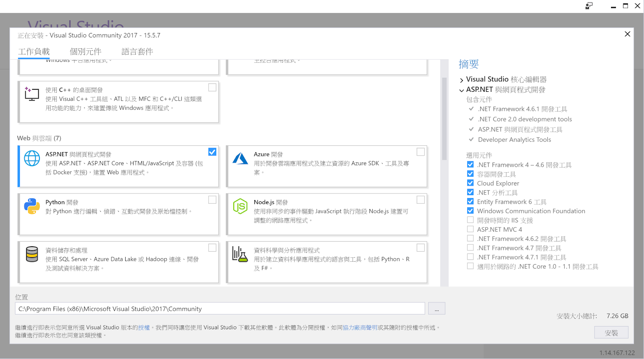
Task: Click the Node.js hexagon icon
Action: tap(240, 206)
